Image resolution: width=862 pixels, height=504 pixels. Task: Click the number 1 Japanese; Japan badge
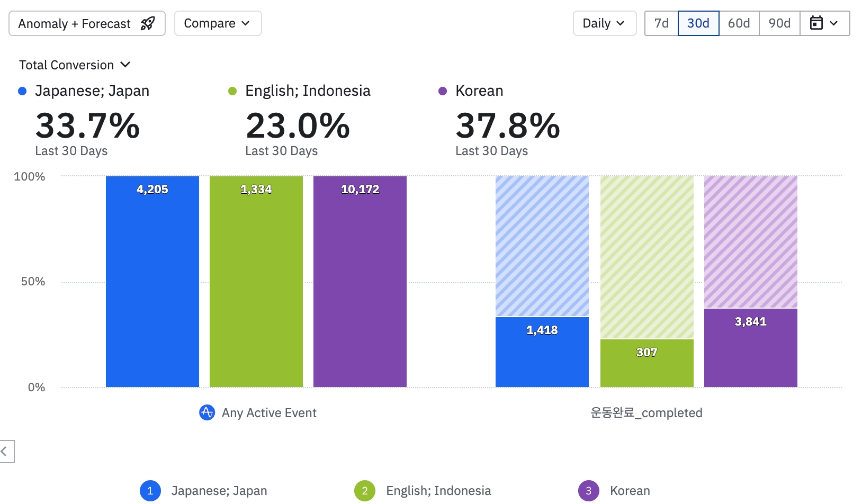pos(150,491)
